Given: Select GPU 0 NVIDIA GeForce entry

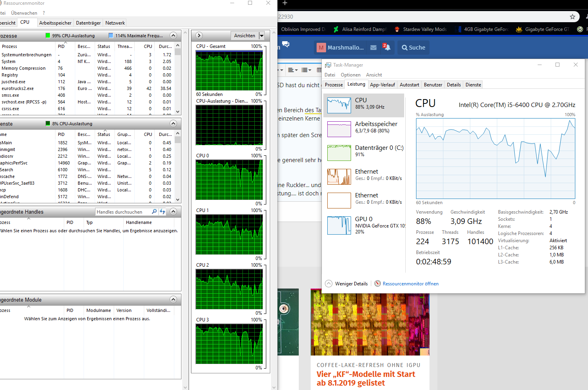Looking at the screenshot, I should tap(364, 225).
